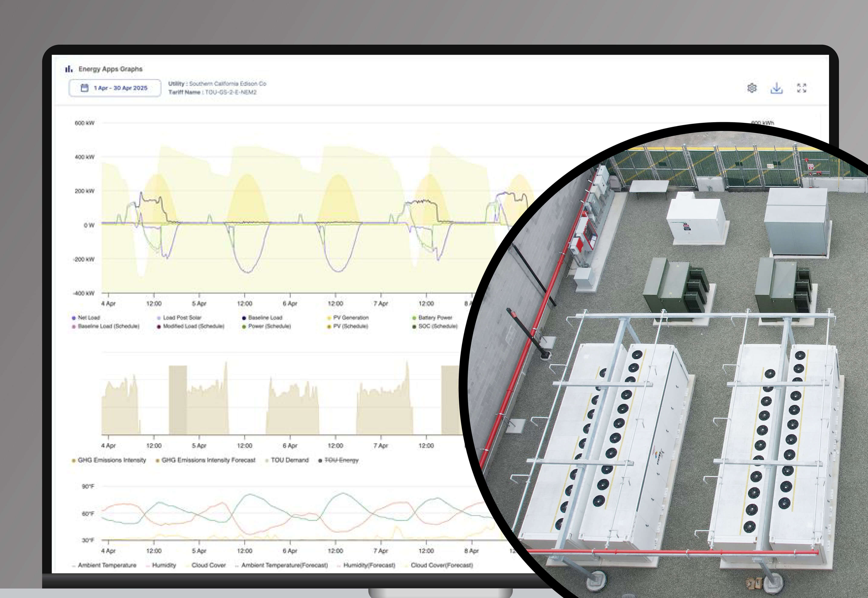
Task: Click the calendar icon in the date picker
Action: tap(85, 88)
